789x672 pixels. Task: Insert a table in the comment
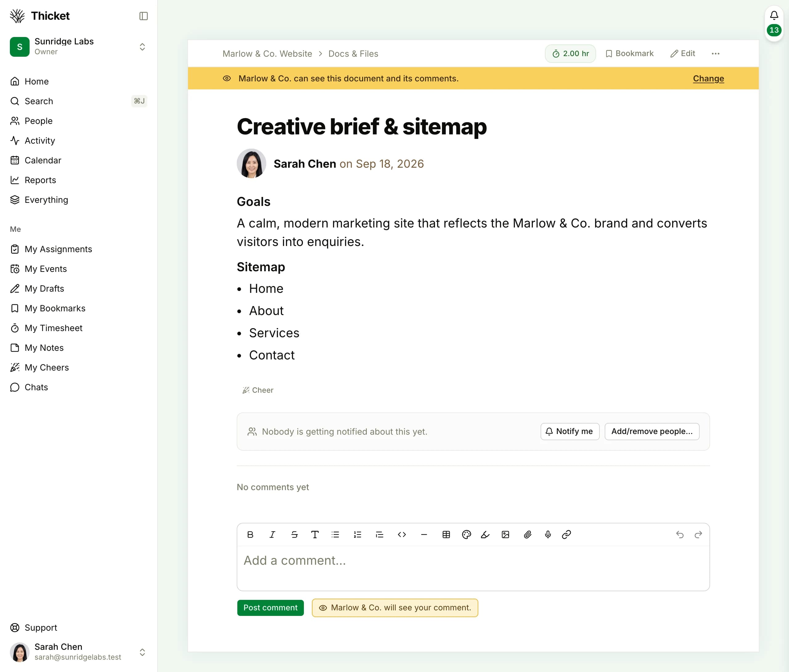[446, 535]
